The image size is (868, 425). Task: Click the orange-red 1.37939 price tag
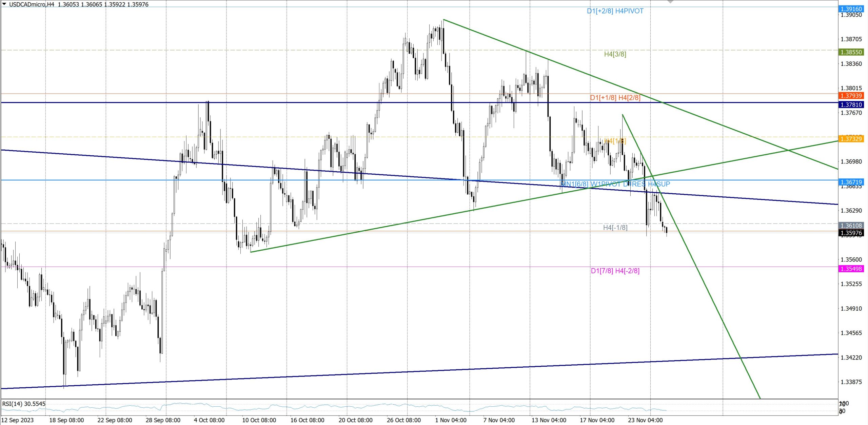point(851,96)
